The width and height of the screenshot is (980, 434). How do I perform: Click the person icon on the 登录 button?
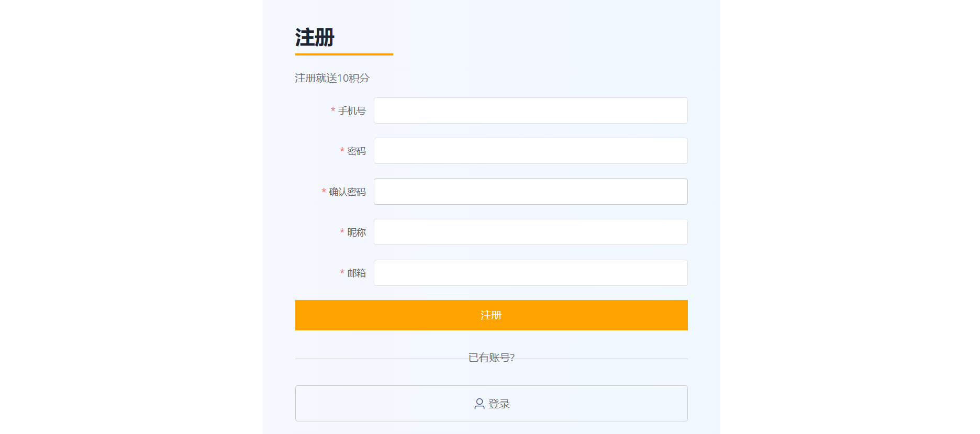tap(478, 403)
